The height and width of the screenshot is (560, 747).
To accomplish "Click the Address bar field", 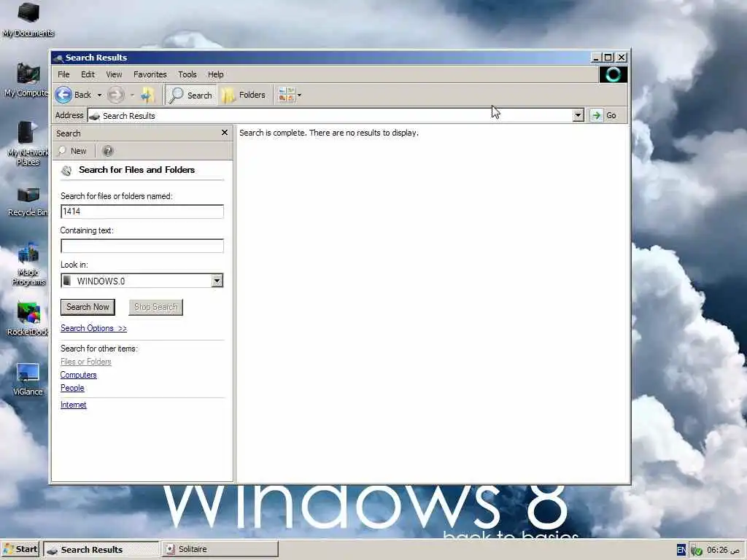I will [330, 116].
